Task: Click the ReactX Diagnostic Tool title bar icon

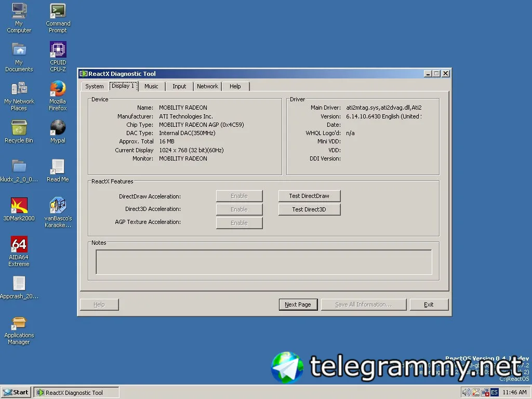Action: click(x=84, y=74)
